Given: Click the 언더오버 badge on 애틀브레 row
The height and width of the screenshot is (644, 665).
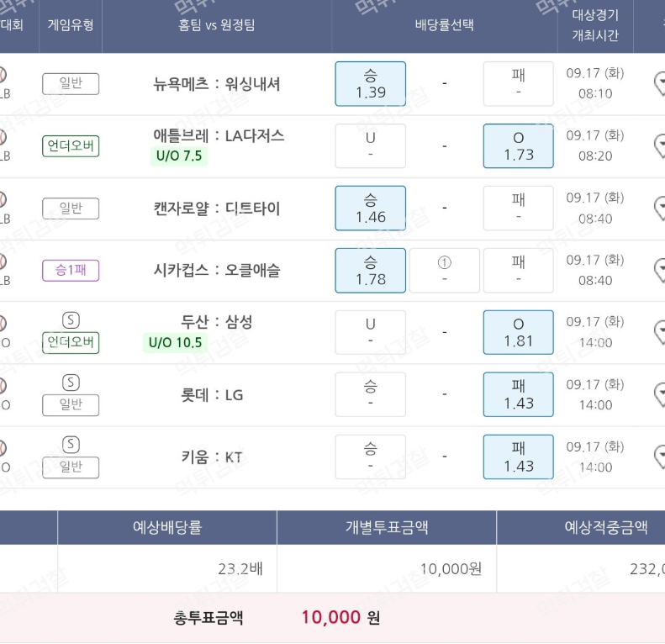Looking at the screenshot, I should coord(71,146).
